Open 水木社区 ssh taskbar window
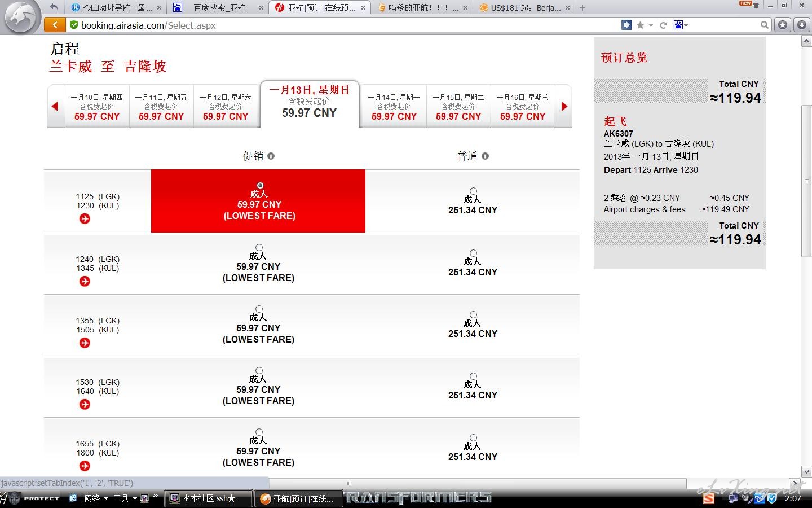Image resolution: width=812 pixels, height=508 pixels. tap(208, 498)
